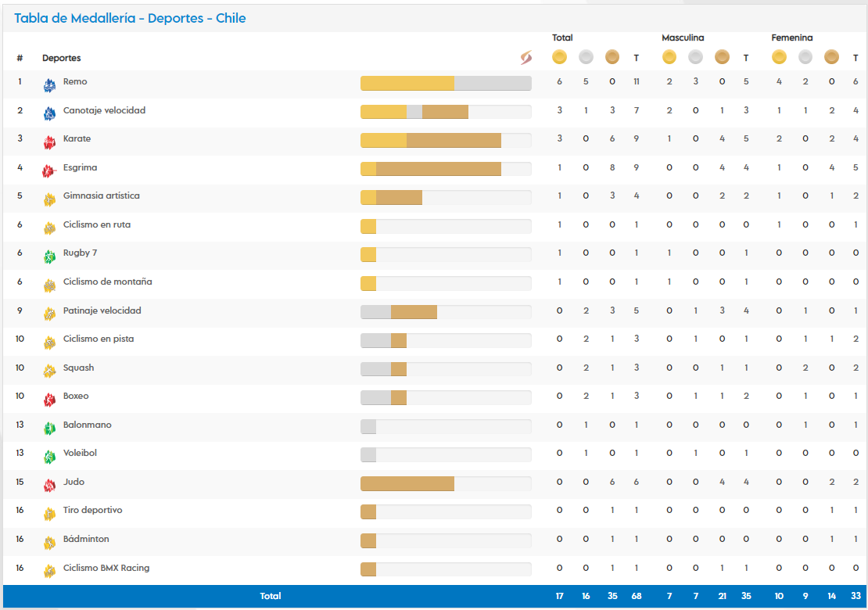Open the Gimnasia artística sport link
The height and width of the screenshot is (610, 868).
101,196
